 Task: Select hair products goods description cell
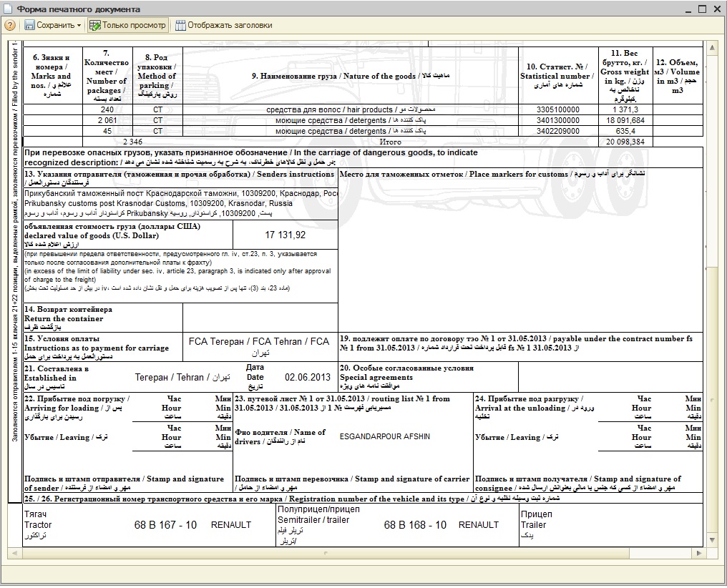click(351, 110)
